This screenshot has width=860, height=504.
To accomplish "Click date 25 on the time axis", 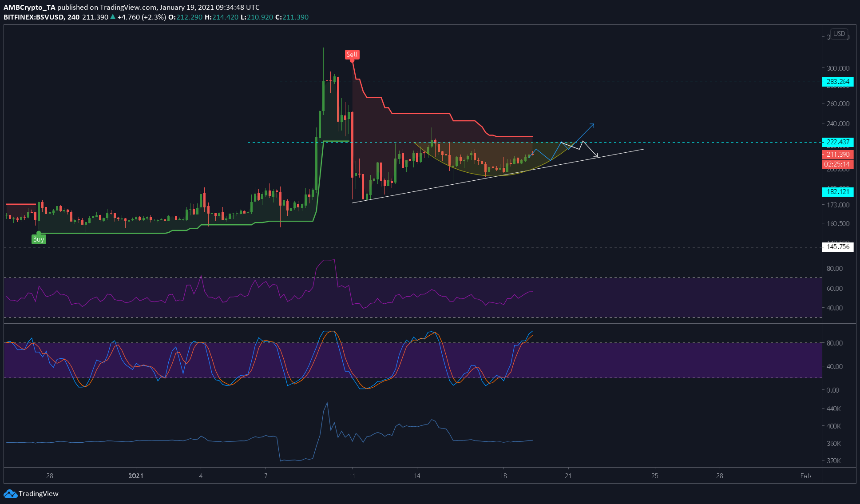I will pos(654,476).
